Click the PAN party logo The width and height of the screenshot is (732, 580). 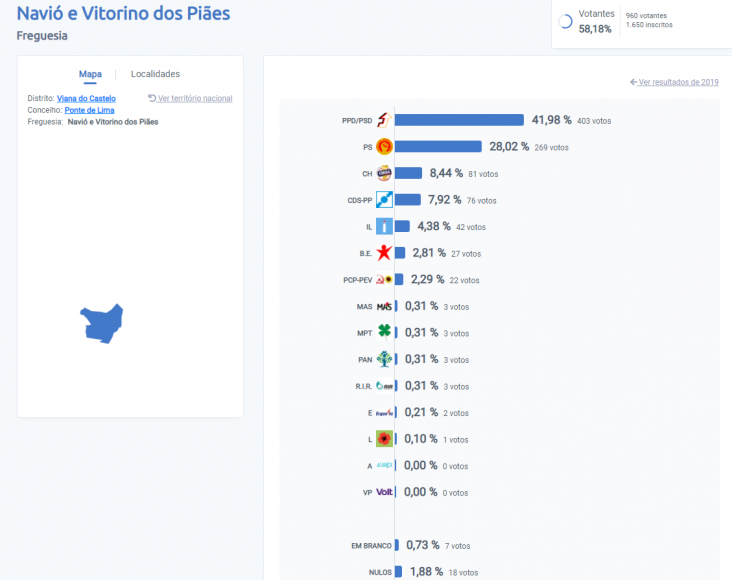[x=383, y=359]
